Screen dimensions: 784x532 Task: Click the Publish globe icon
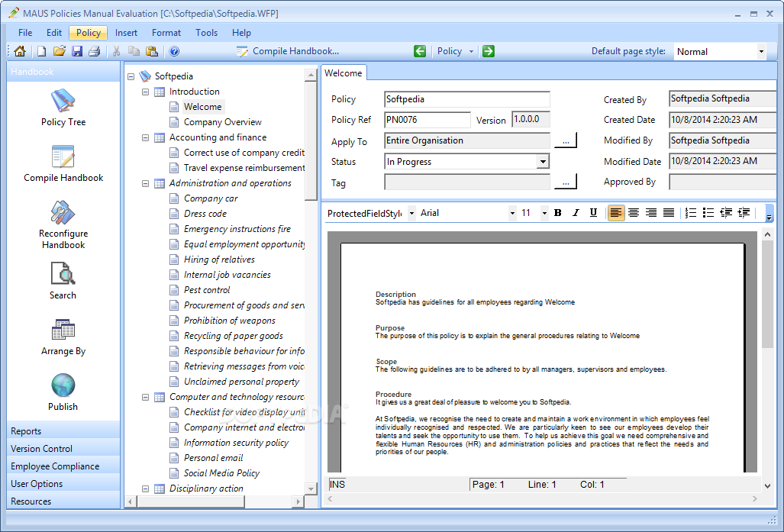(x=63, y=392)
